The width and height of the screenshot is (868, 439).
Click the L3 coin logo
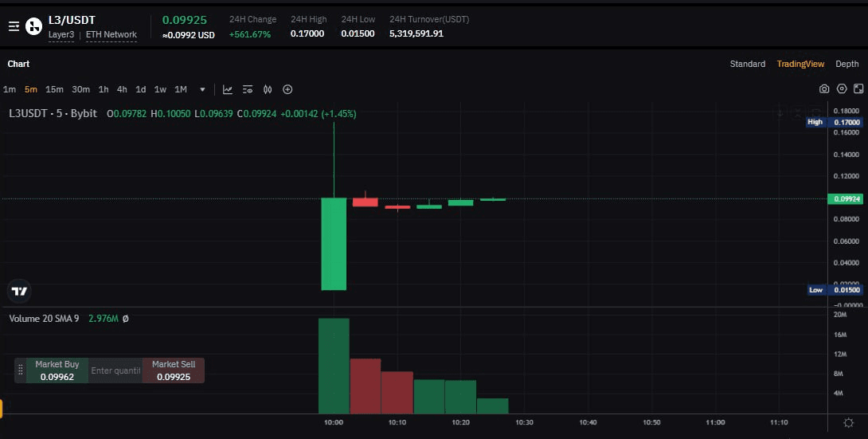click(33, 26)
